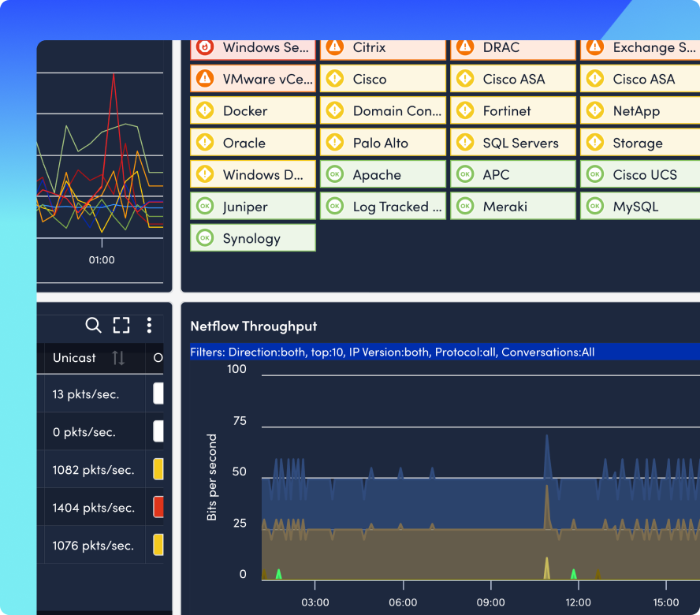Select the 1404 pkts/sec. cell
Viewport: 700px width, 615px height.
95,507
